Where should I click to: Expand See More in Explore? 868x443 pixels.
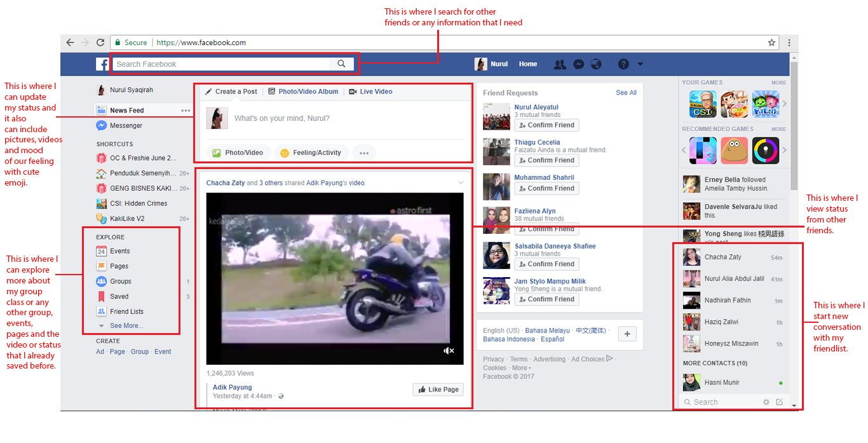(126, 325)
